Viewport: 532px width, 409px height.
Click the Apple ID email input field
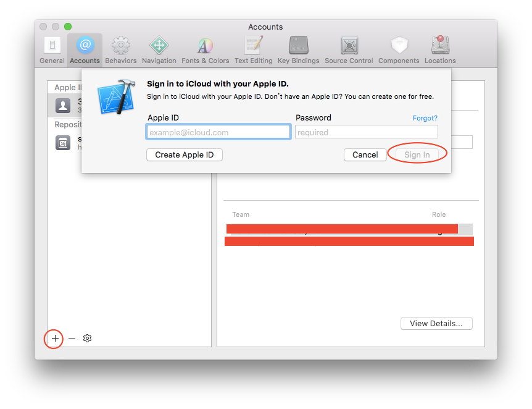click(218, 132)
